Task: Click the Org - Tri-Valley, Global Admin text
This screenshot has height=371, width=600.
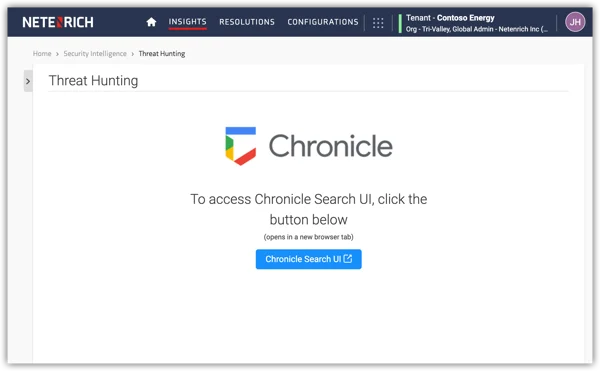Action: pos(477,29)
